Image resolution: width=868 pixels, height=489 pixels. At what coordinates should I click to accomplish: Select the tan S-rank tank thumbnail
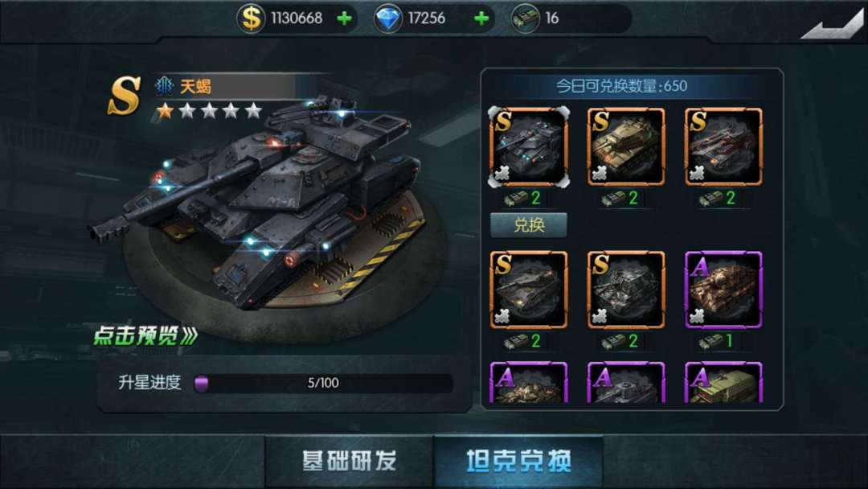coord(626,146)
